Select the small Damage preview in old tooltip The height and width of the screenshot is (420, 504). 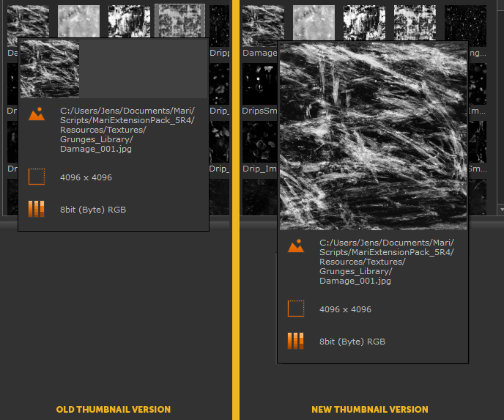(50, 68)
